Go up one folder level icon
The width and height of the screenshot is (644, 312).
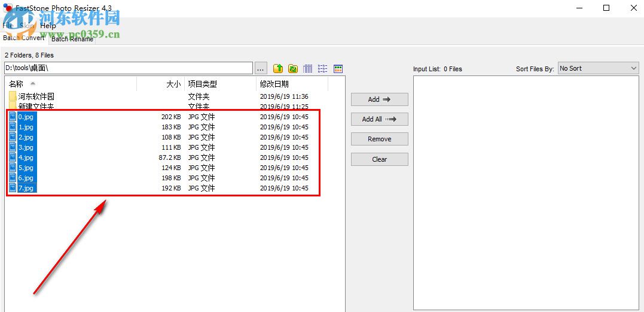point(278,69)
